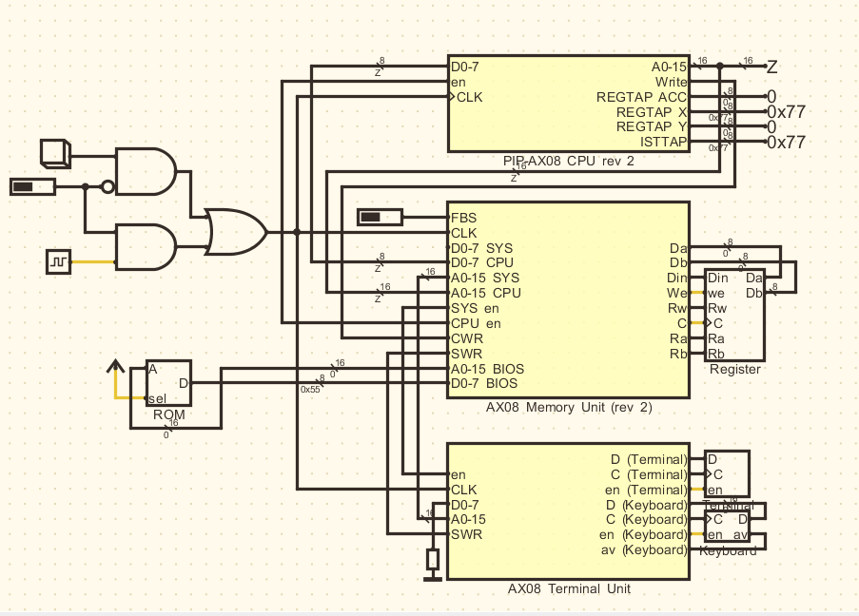Image resolution: width=859 pixels, height=616 pixels.
Task: Click the 0 probe on REGTAP ACC
Action: click(x=772, y=96)
